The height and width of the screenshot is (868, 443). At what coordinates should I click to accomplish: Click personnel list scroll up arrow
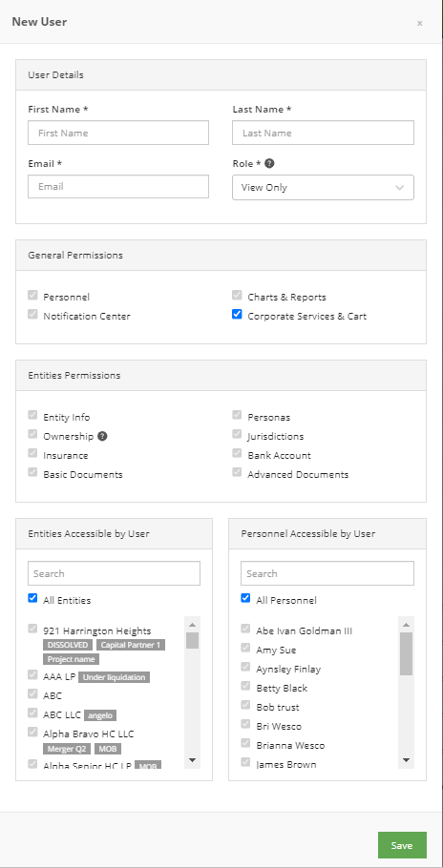pos(406,625)
